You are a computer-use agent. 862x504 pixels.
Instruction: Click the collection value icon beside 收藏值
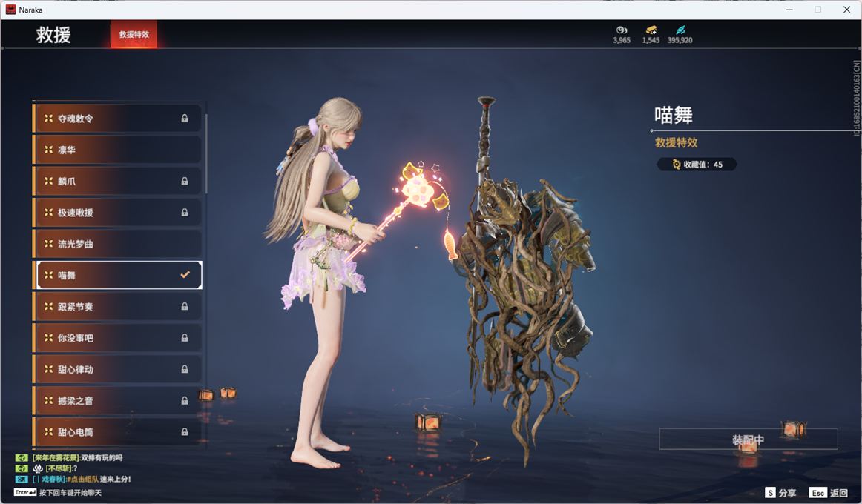point(677,164)
